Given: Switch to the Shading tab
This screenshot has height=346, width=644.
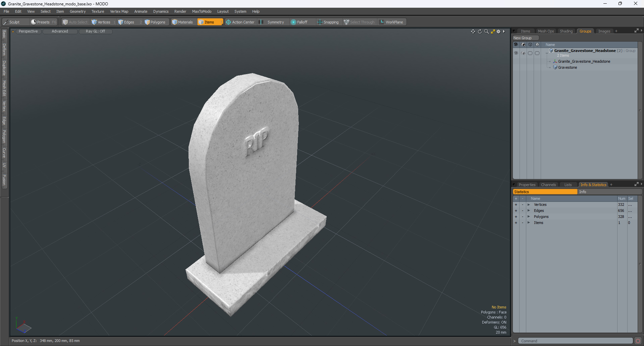Looking at the screenshot, I should [x=566, y=31].
